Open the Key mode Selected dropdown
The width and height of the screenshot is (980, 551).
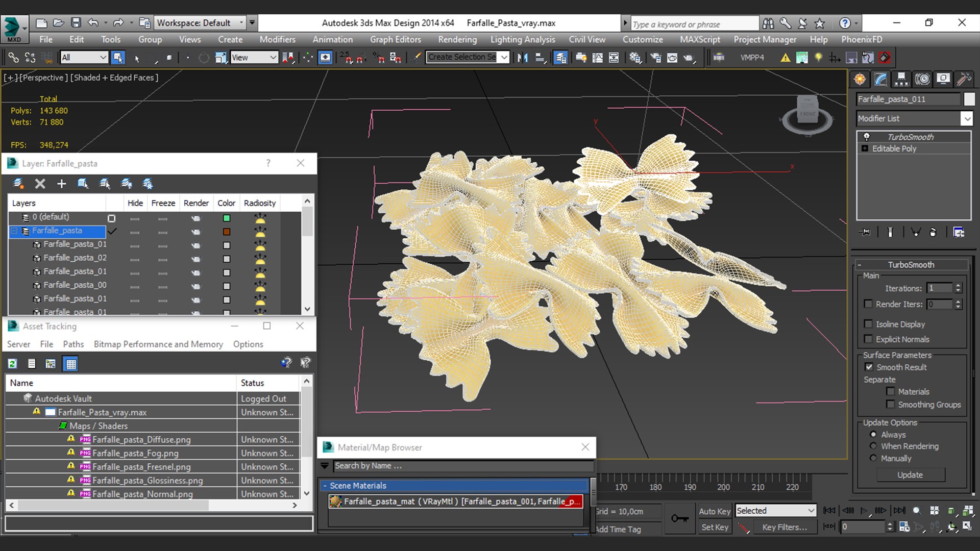pos(775,511)
